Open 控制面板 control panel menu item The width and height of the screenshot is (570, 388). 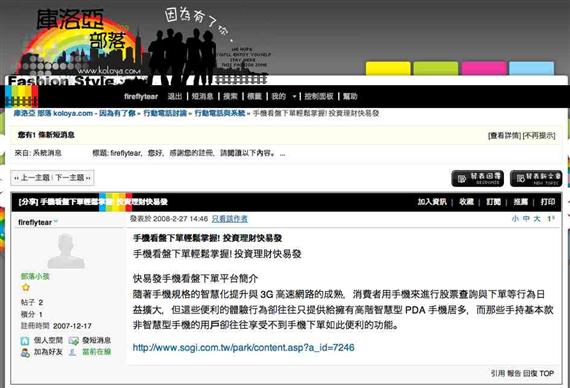tap(319, 96)
